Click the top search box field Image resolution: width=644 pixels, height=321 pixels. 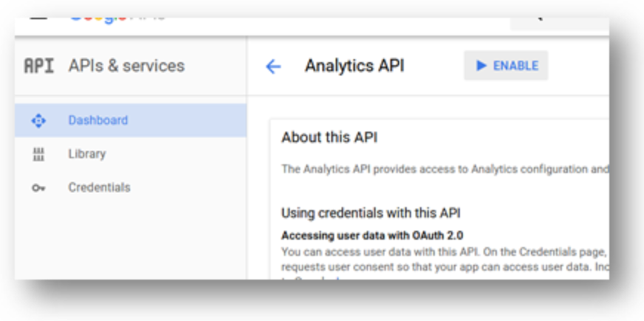(x=560, y=23)
